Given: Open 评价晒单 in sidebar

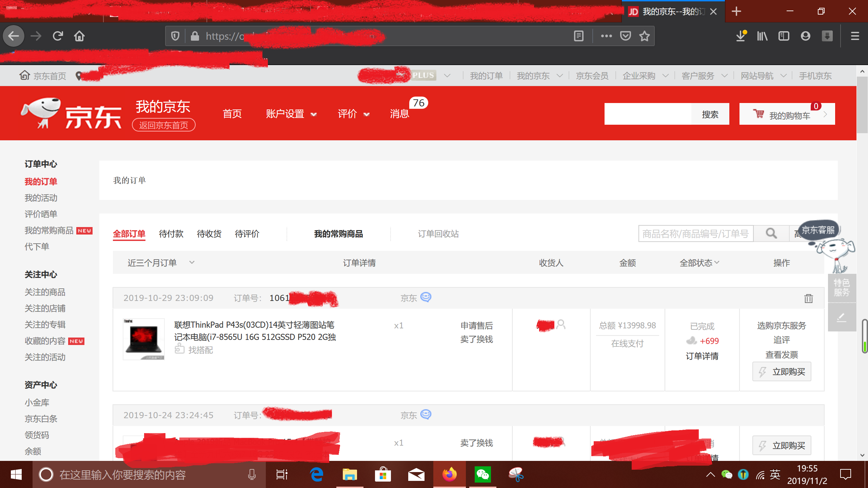Looking at the screenshot, I should [41, 214].
